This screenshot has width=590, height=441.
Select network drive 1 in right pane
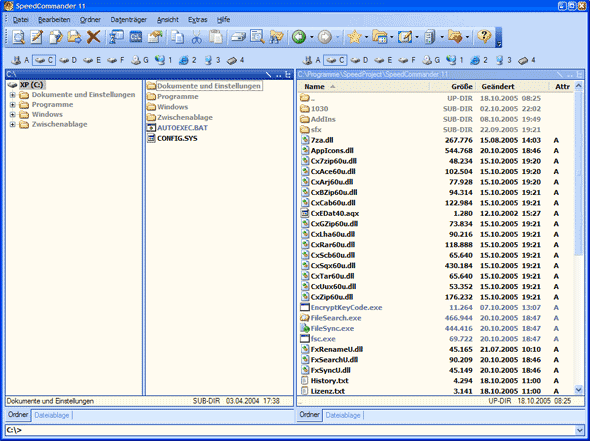coord(456,60)
